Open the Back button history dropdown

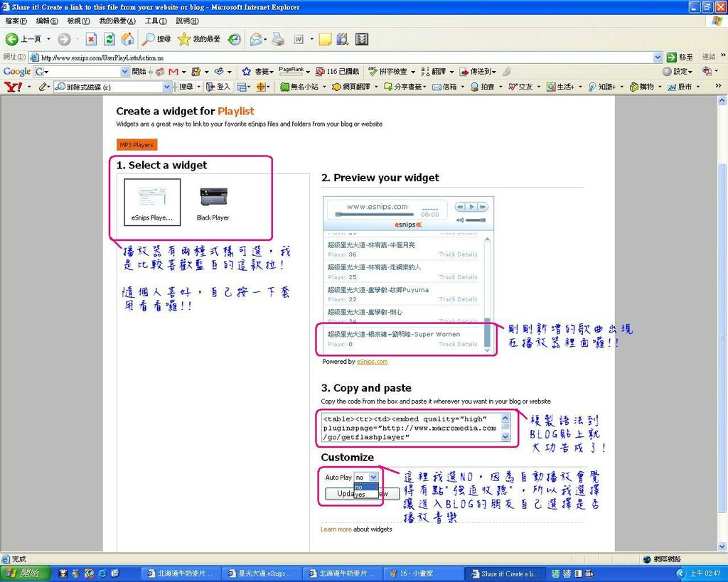click(x=48, y=40)
